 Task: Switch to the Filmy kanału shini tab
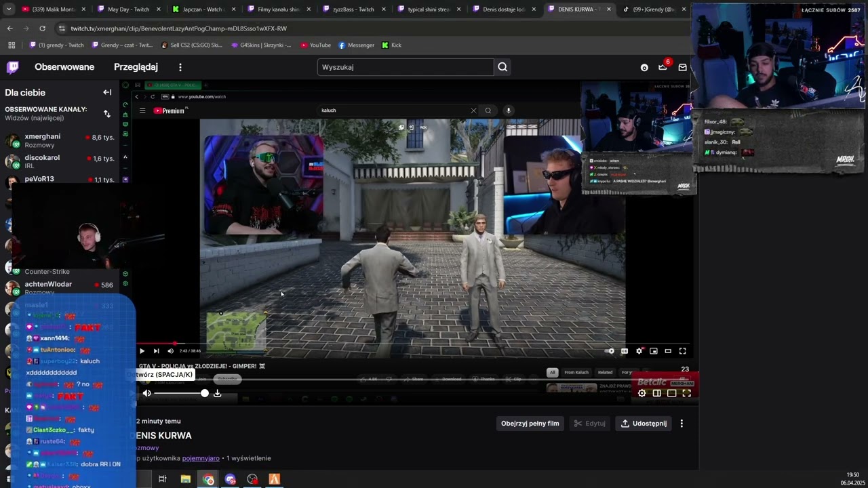point(278,9)
